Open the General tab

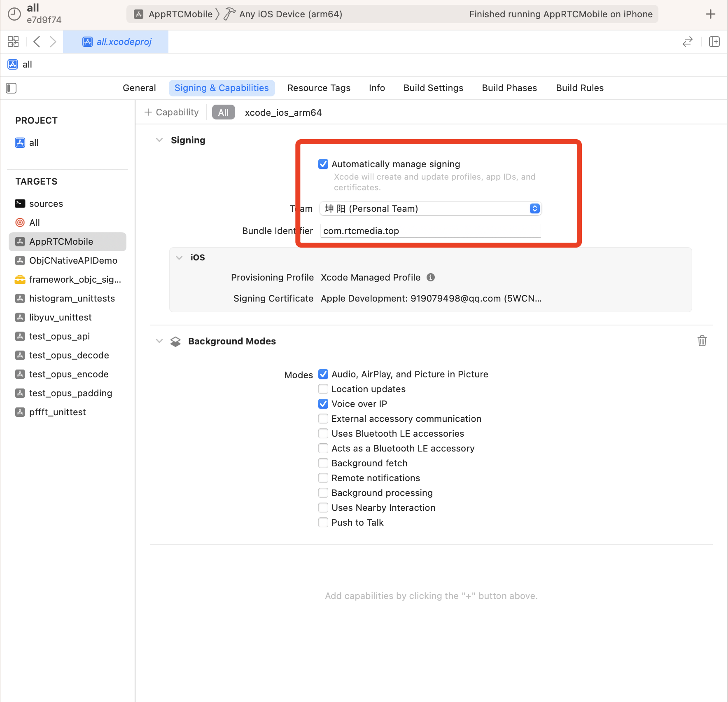click(139, 88)
